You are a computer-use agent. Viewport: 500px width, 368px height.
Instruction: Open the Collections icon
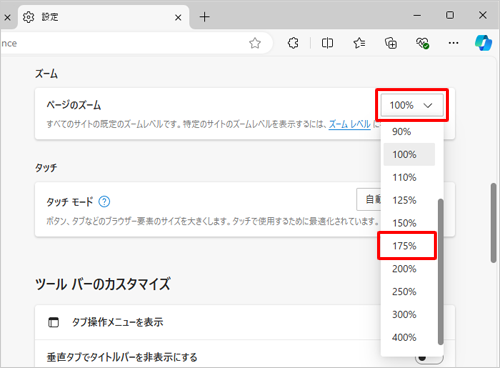pyautogui.click(x=391, y=43)
